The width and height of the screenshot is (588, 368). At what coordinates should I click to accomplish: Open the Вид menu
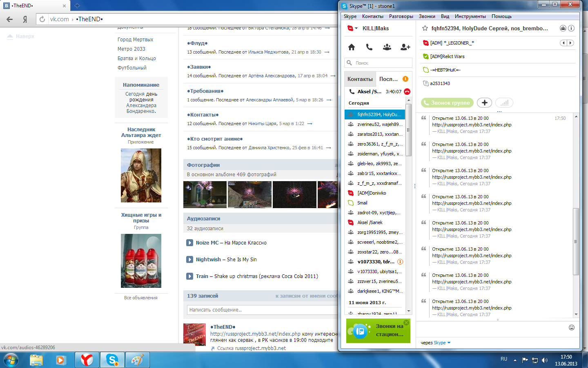[445, 16]
